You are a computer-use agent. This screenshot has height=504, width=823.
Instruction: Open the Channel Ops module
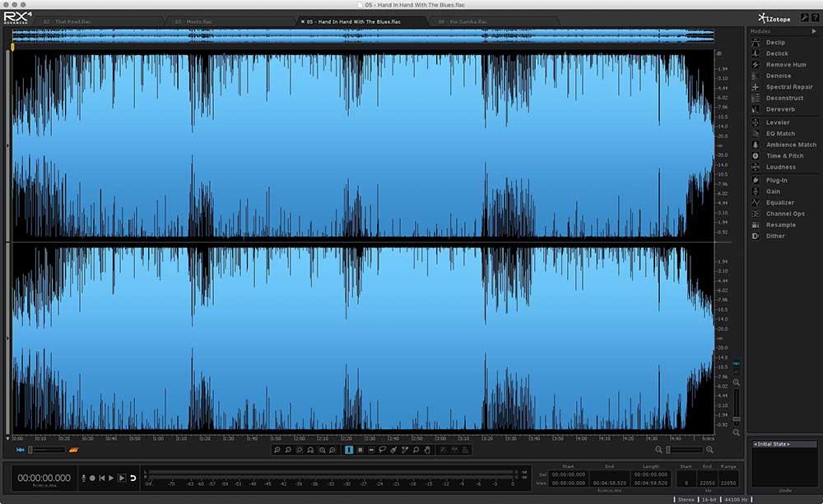click(x=785, y=214)
